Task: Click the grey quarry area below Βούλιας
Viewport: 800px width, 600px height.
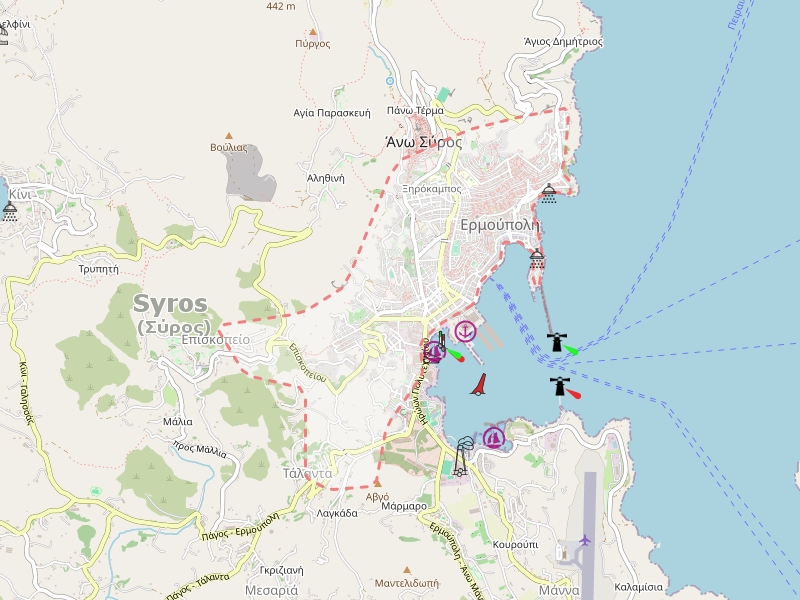Action: [249, 172]
